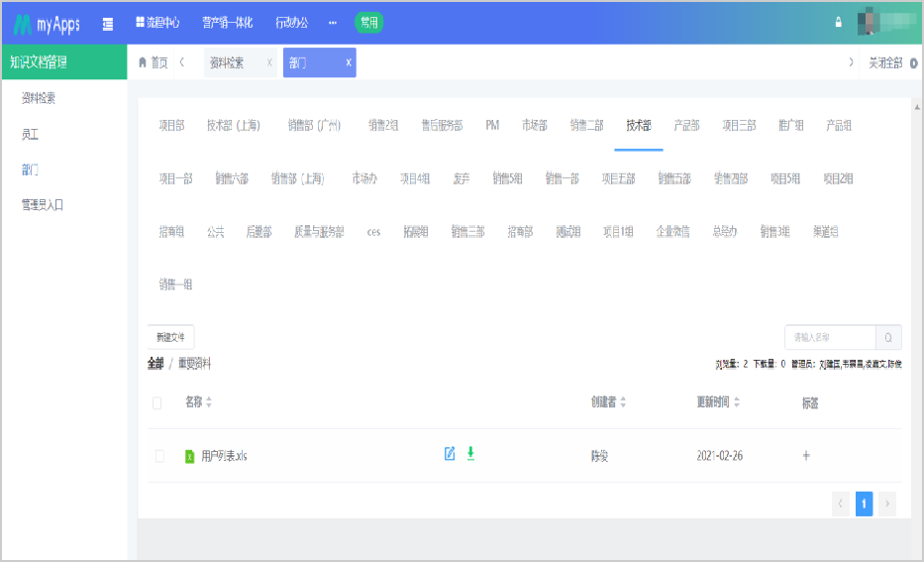
Task: Select the 销售部 (上海) department tab
Action: pyautogui.click(x=297, y=178)
